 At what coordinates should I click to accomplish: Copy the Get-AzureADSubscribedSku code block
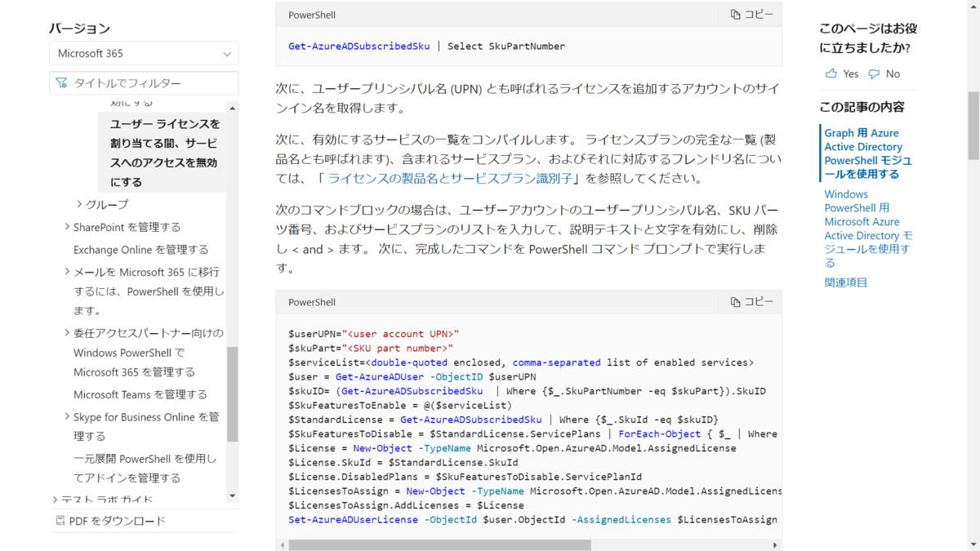pyautogui.click(x=751, y=15)
